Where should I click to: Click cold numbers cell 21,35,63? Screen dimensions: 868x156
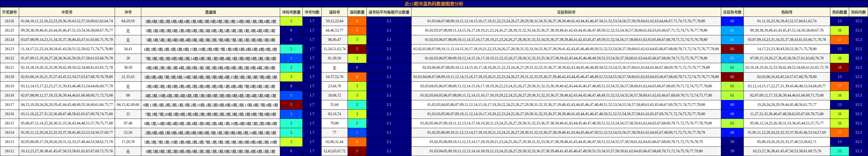[128, 77]
